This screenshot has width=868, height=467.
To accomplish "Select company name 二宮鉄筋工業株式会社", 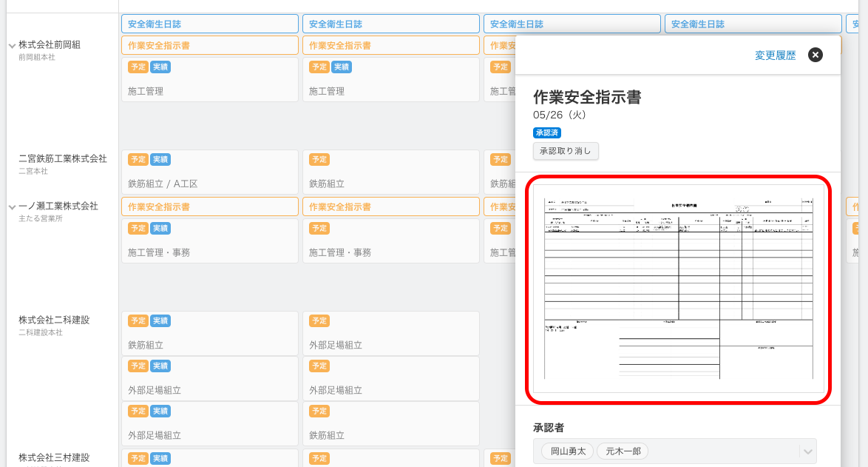I will [x=63, y=159].
